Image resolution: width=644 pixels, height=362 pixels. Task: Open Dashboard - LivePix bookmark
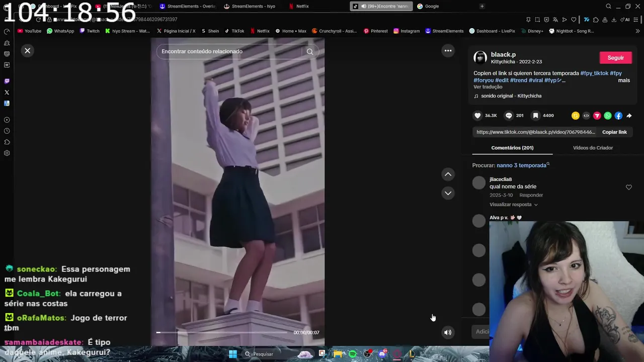[x=492, y=31]
